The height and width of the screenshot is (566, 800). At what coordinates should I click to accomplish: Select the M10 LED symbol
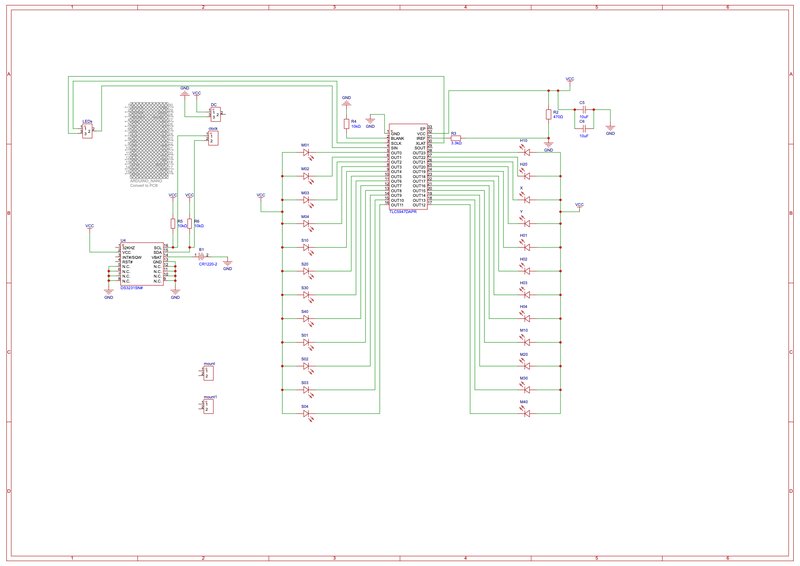tap(526, 341)
